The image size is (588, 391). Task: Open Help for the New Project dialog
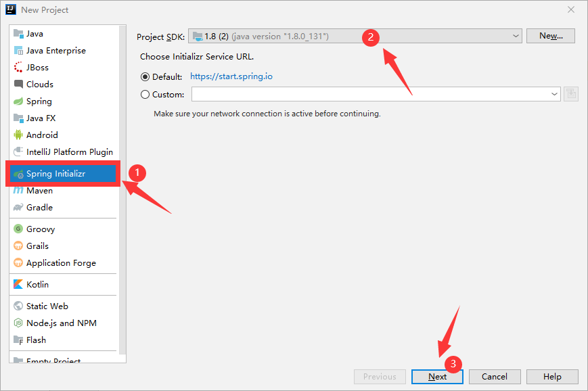552,377
